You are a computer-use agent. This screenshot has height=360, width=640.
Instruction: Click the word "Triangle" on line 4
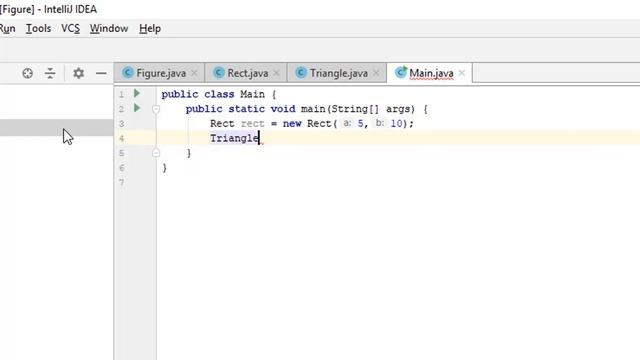(234, 138)
